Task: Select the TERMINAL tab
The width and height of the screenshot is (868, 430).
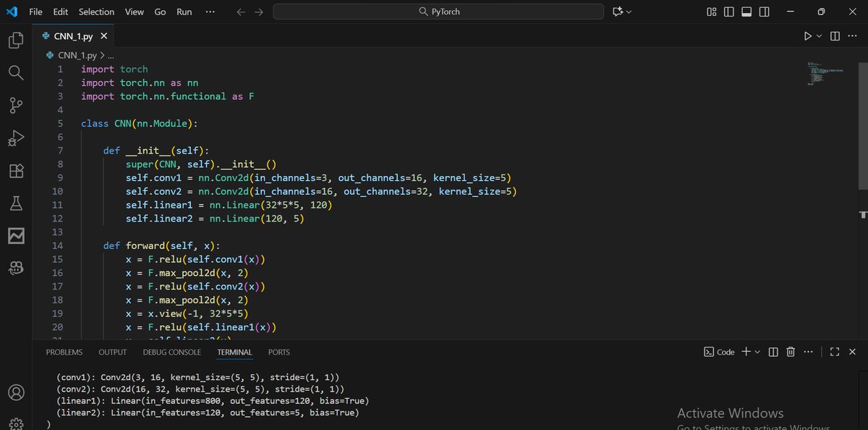Action: coord(235,353)
